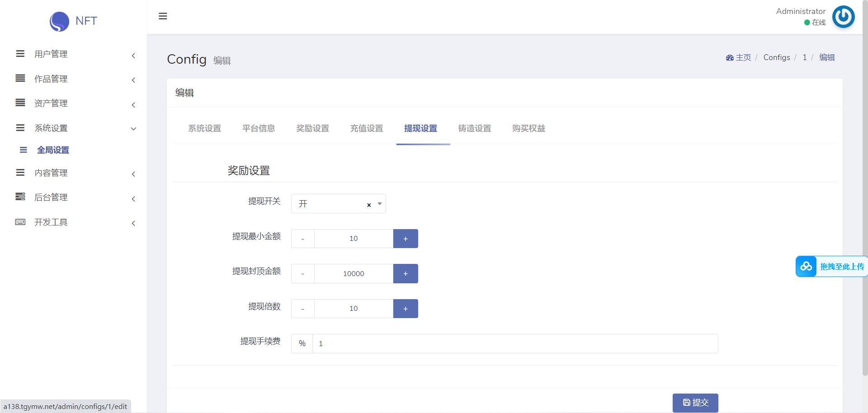868x413 pixels.
Task: Clear the 提现开关 selection with x
Action: (x=369, y=205)
